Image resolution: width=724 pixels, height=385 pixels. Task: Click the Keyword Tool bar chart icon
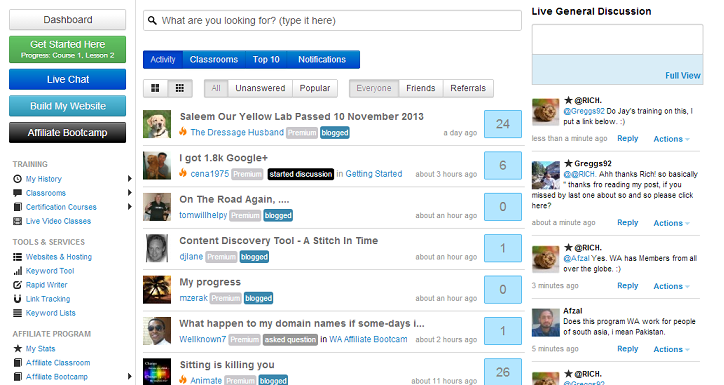tap(18, 271)
